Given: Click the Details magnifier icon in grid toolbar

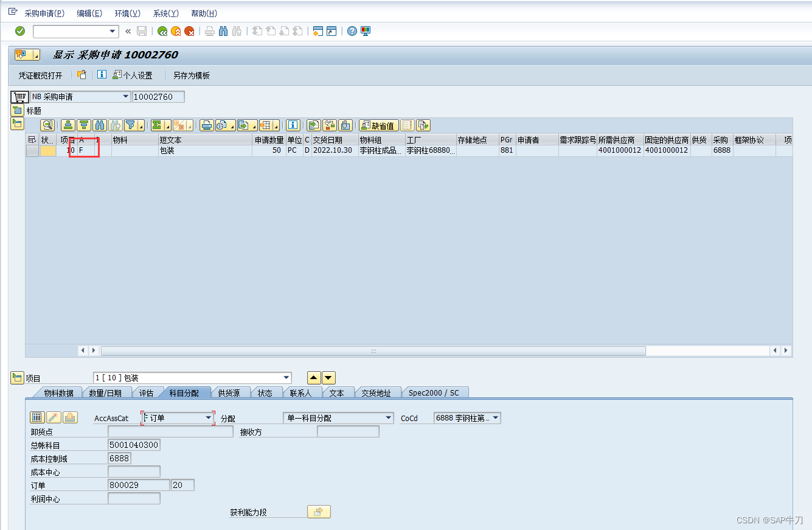Looking at the screenshot, I should [47, 125].
